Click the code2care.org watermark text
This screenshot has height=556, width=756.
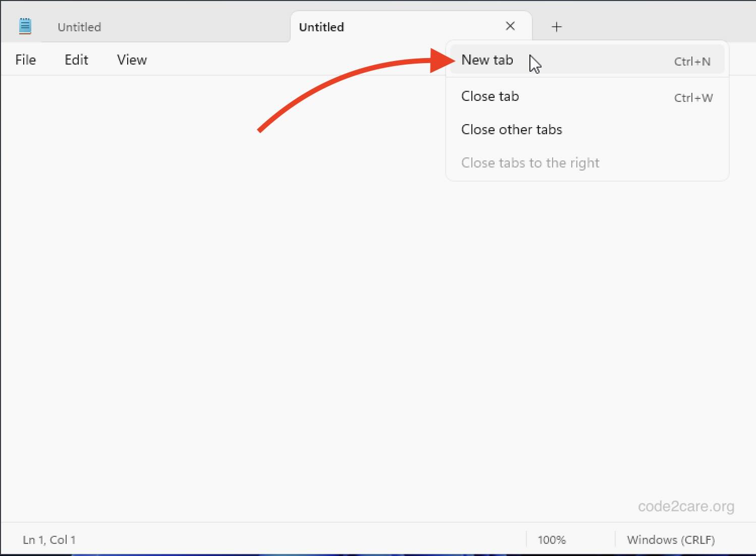[686, 507]
